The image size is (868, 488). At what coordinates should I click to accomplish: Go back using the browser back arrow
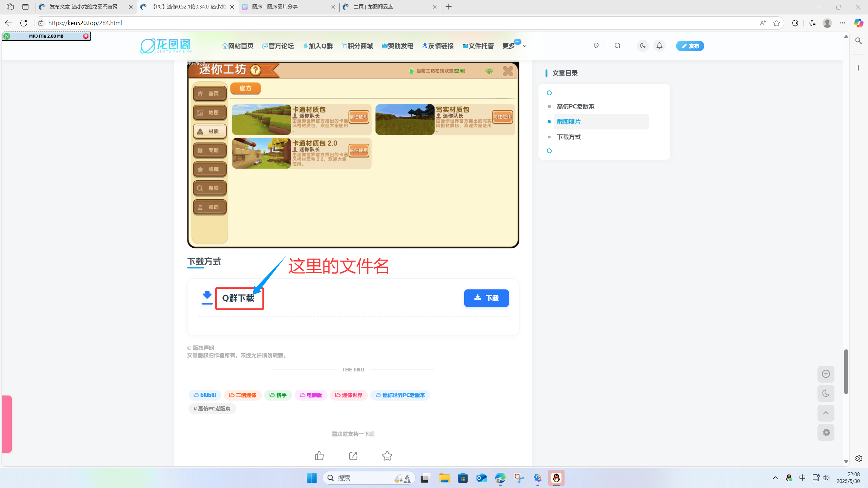8,23
